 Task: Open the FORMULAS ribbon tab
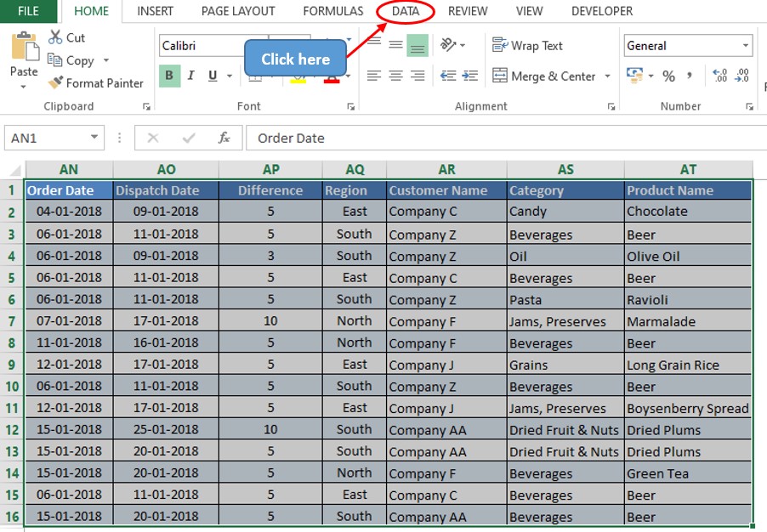(332, 11)
